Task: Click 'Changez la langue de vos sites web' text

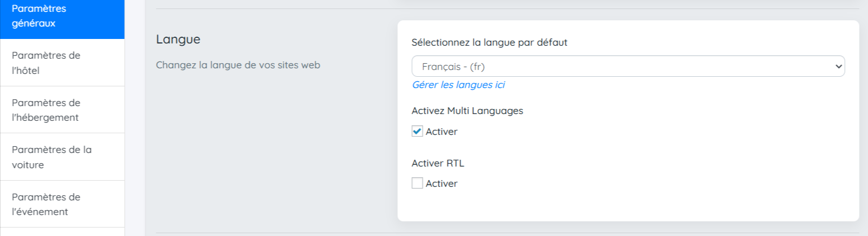Action: [238, 65]
